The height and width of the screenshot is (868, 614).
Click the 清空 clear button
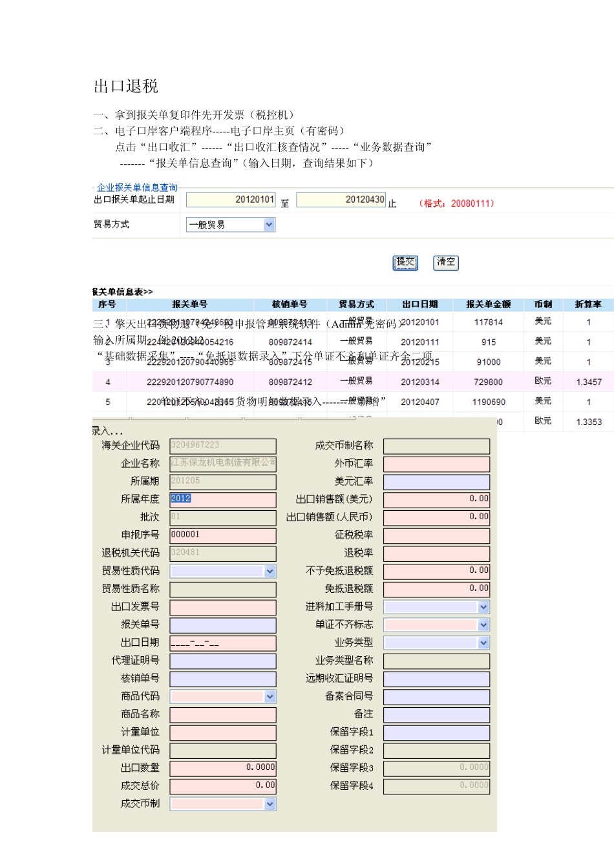(x=446, y=262)
